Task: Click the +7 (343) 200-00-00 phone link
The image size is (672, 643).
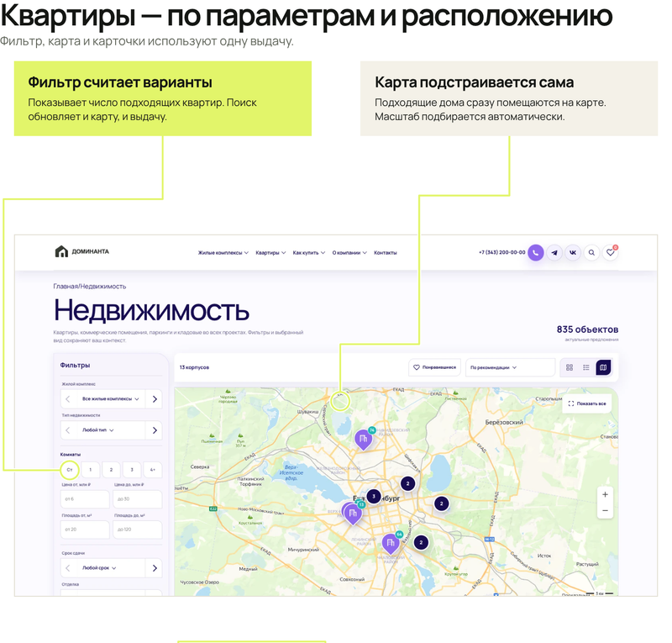Action: [501, 253]
